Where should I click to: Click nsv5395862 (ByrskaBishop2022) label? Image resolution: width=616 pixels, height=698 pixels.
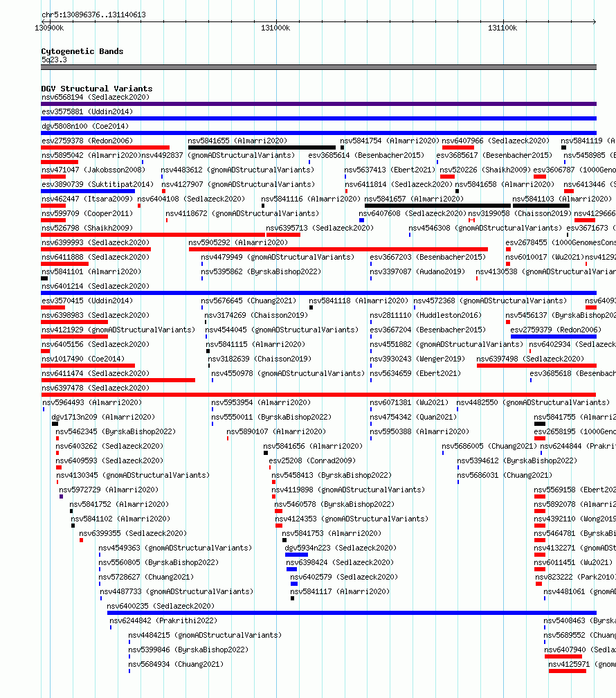[261, 271]
